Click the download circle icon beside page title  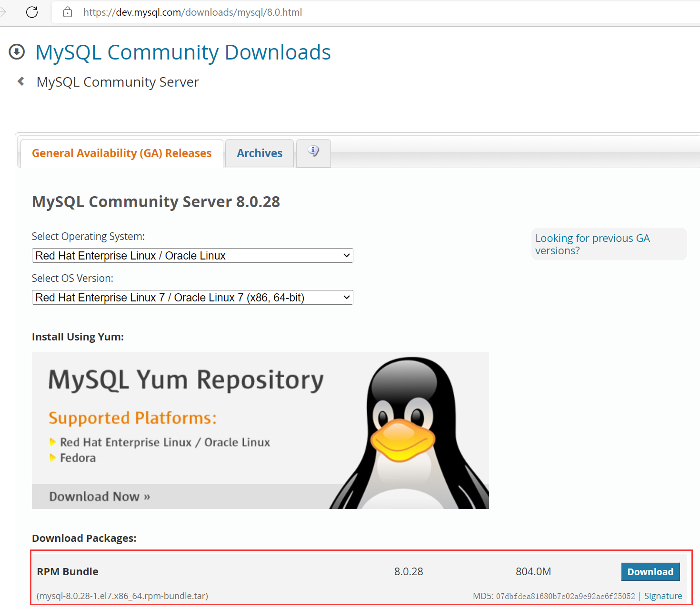coord(17,52)
